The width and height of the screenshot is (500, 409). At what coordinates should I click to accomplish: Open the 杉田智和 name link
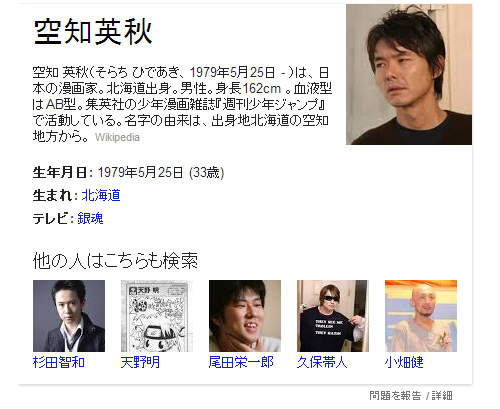[59, 362]
